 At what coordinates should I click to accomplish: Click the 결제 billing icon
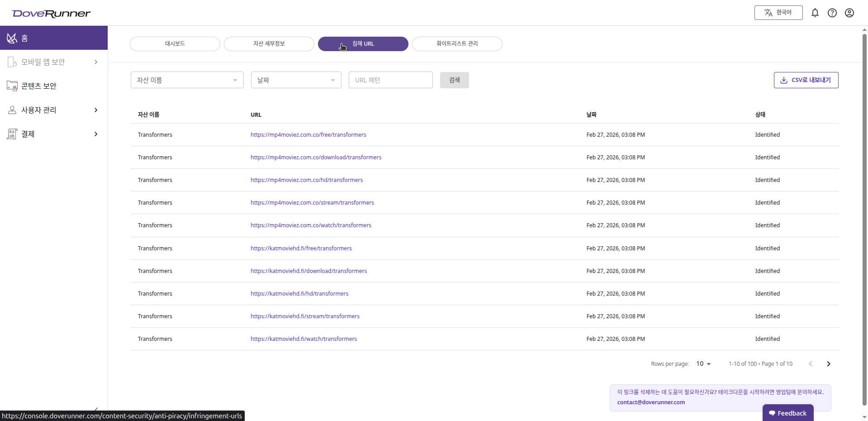tap(12, 134)
